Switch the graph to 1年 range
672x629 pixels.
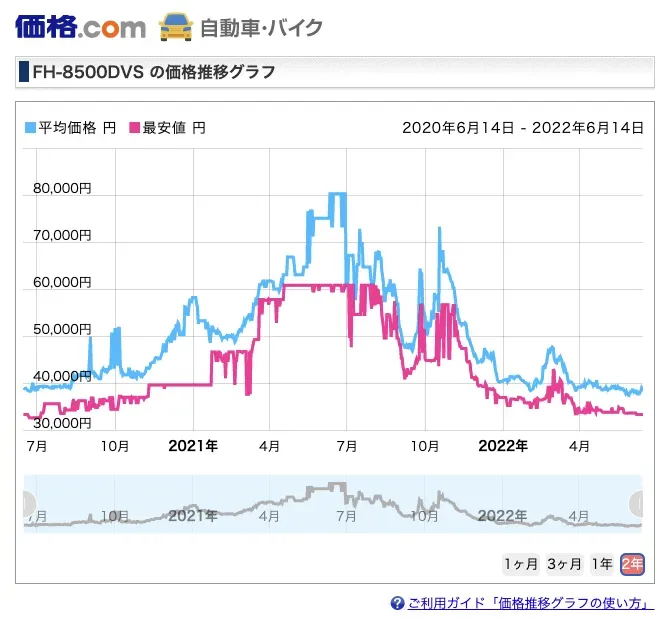point(602,564)
